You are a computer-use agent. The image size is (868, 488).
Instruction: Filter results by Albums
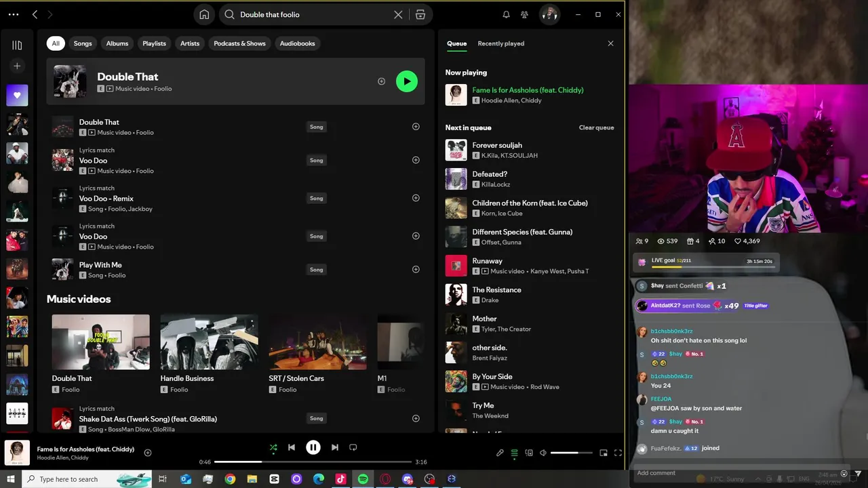click(x=117, y=43)
